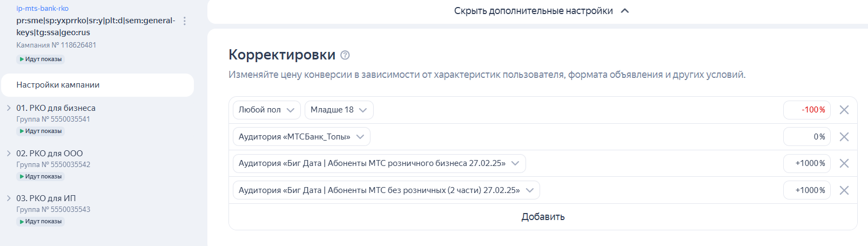The width and height of the screenshot is (868, 246).
Task: Remove the Младше 18 adjustment row
Action: tap(844, 110)
